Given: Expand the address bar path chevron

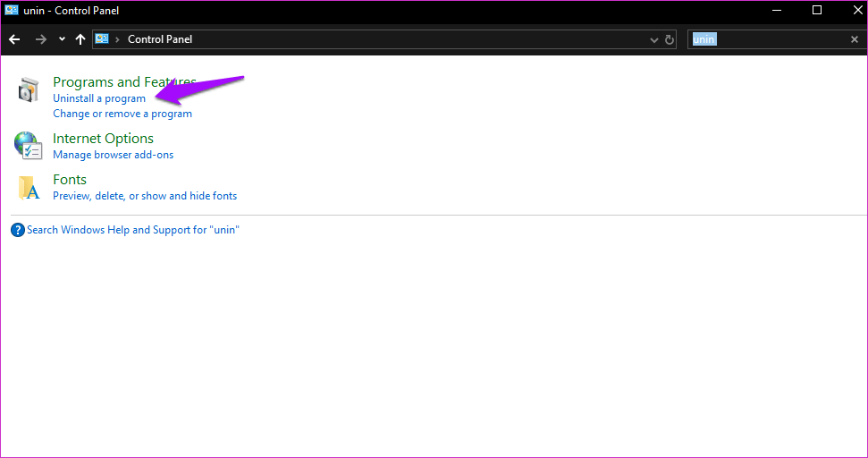Looking at the screenshot, I should [119, 39].
